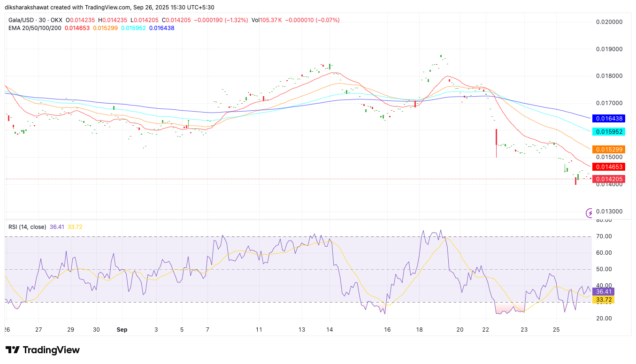Screen dimensions: 636x364
Task: Click the Sep label on time axis
Action: [122, 330]
